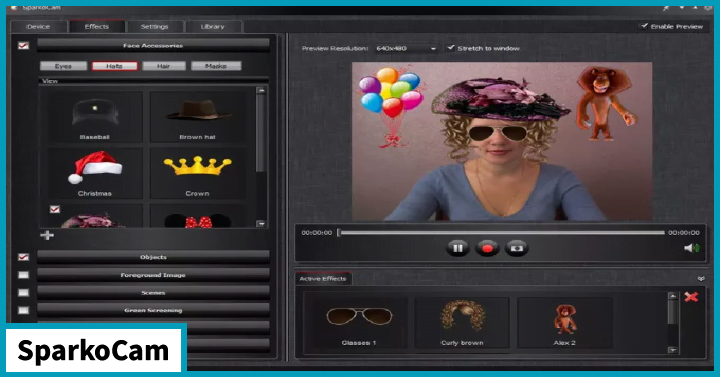Disable the Enable Preview checkbox
Screen dimensions: 720x377
[644, 26]
